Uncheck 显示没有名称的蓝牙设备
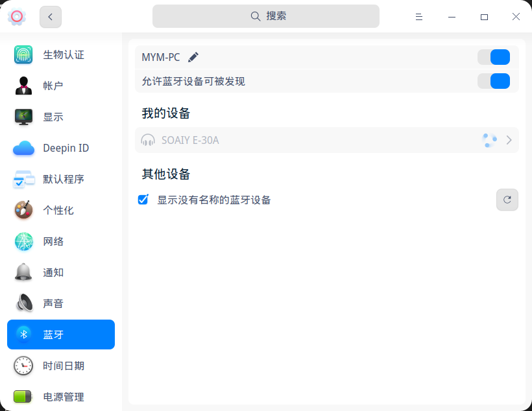 click(143, 200)
